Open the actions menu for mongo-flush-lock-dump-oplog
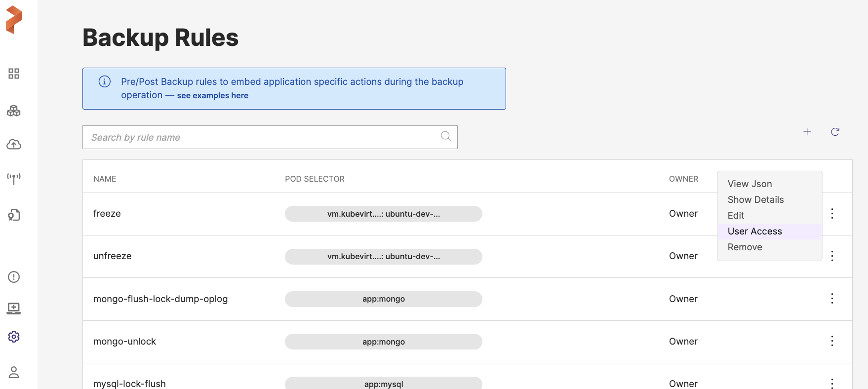Screen dimensions: 868x389 [832, 299]
